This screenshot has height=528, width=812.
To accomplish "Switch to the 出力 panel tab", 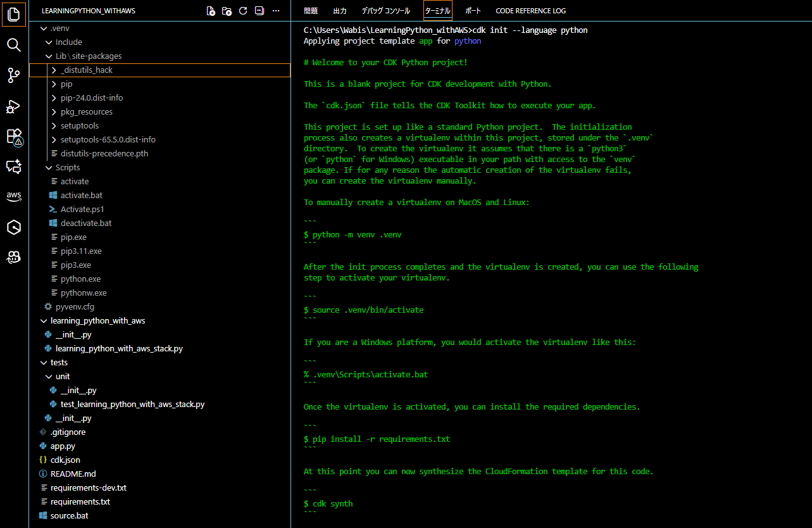I will pos(339,11).
